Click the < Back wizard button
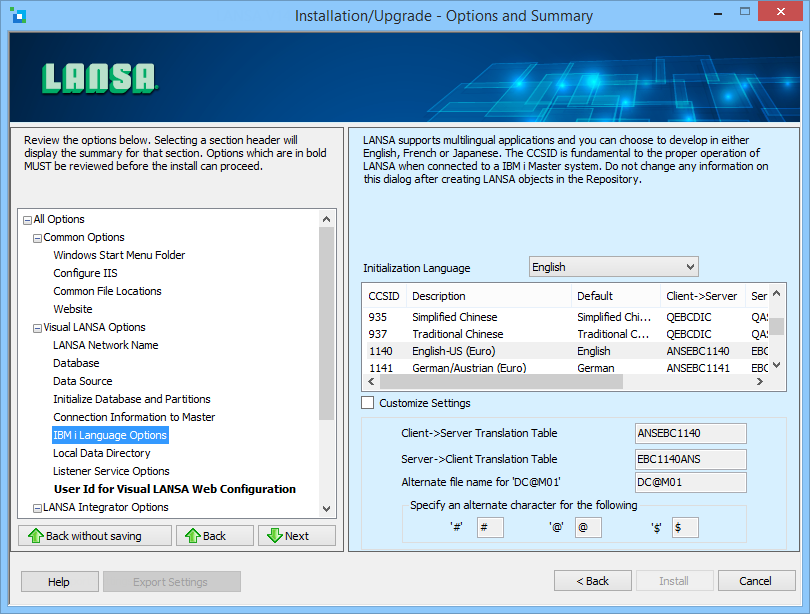Screen dimensions: 810x614 [593, 581]
